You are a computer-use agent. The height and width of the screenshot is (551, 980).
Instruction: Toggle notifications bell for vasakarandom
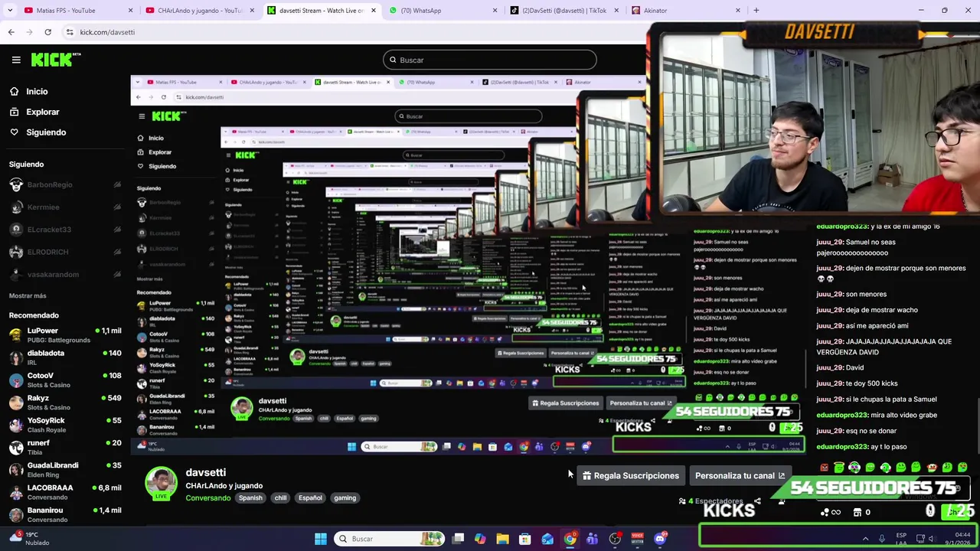click(x=117, y=274)
